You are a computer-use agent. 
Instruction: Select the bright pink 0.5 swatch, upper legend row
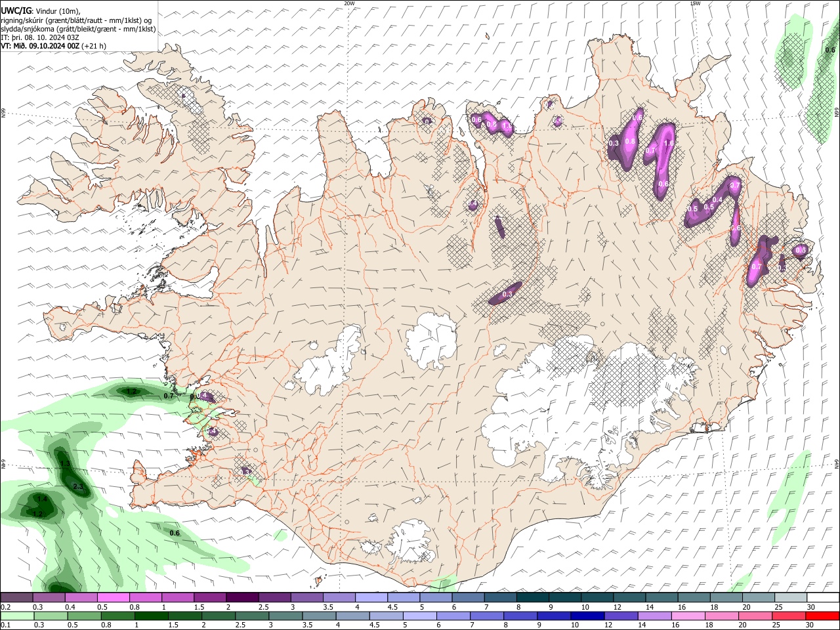pyautogui.click(x=113, y=597)
